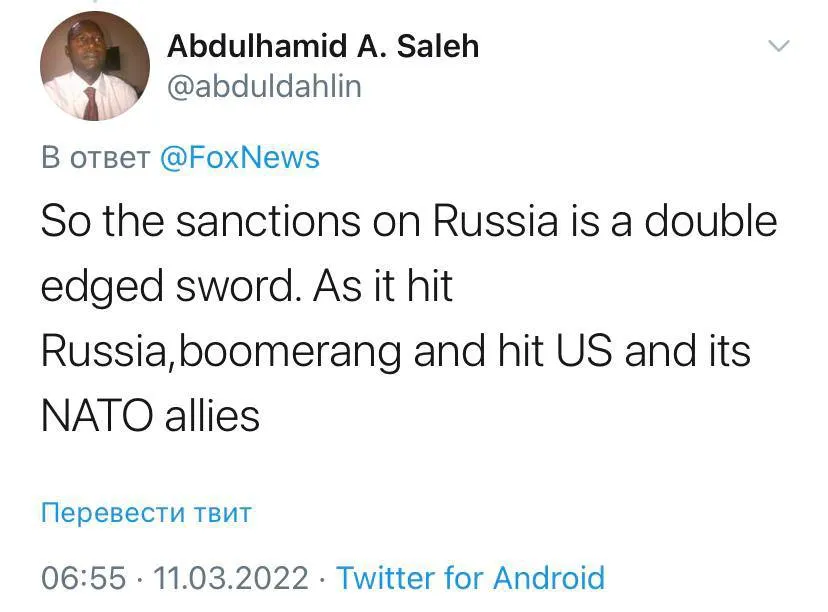The height and width of the screenshot is (612, 828).
Task: Click the 'US' word in the tweet
Action: pos(584,352)
